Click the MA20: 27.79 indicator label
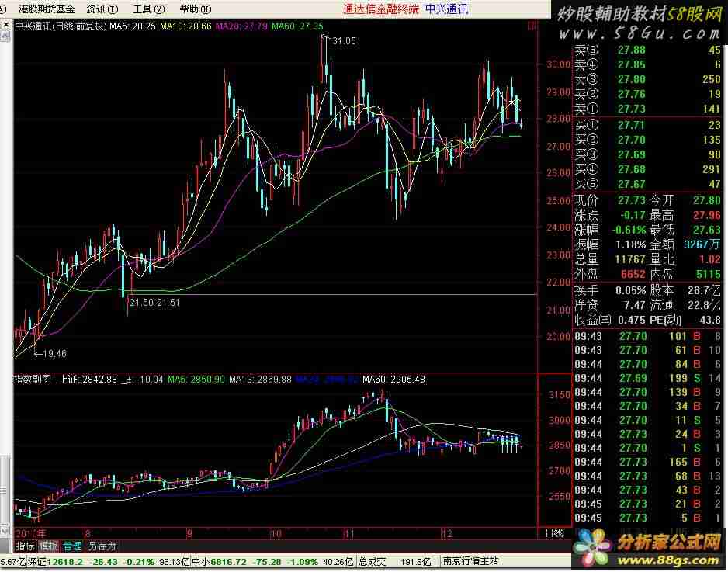 pos(241,26)
